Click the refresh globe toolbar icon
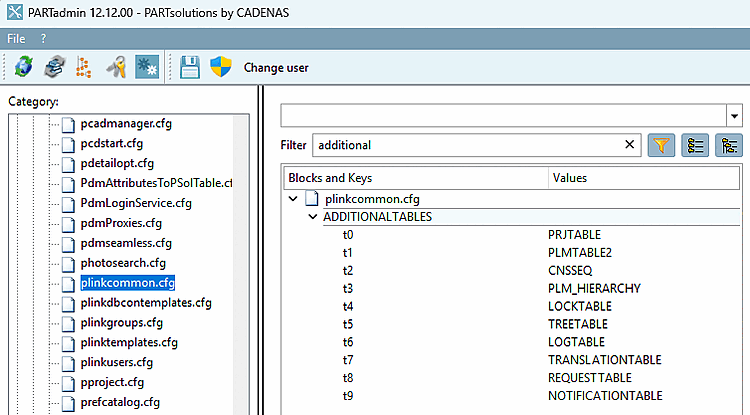This screenshot has height=415, width=750. point(23,67)
